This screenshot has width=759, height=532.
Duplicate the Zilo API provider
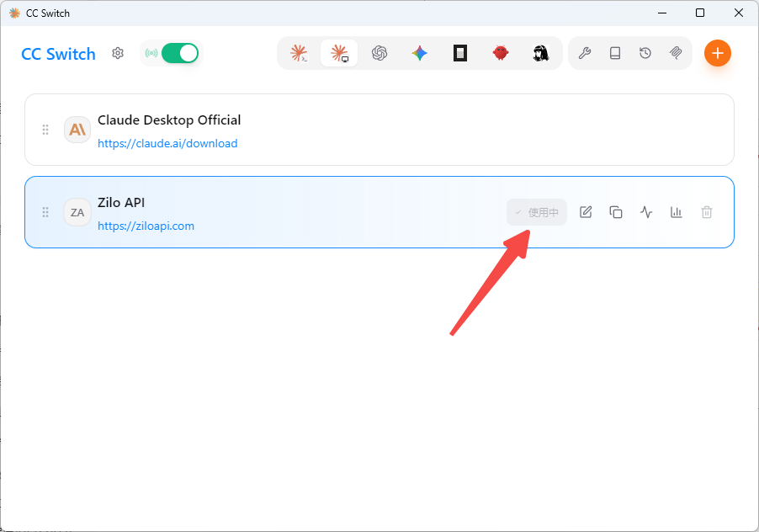coord(616,212)
